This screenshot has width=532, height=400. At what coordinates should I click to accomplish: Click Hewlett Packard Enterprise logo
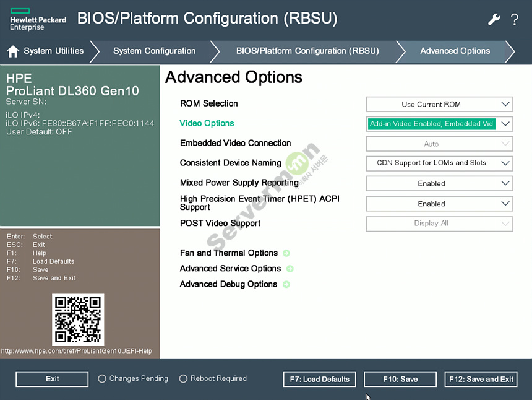click(38, 20)
